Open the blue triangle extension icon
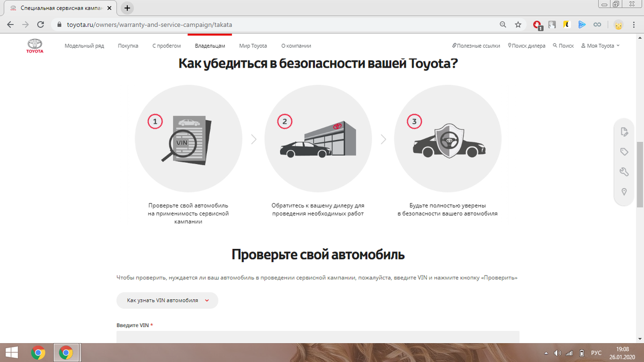Image resolution: width=644 pixels, height=362 pixels. coord(582,25)
